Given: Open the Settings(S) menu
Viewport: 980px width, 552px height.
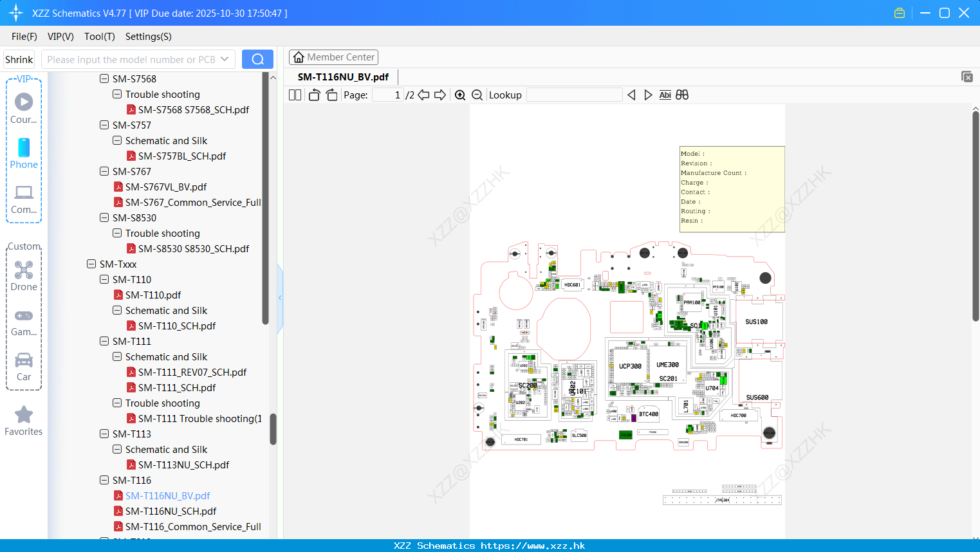Looking at the screenshot, I should pyautogui.click(x=149, y=37).
